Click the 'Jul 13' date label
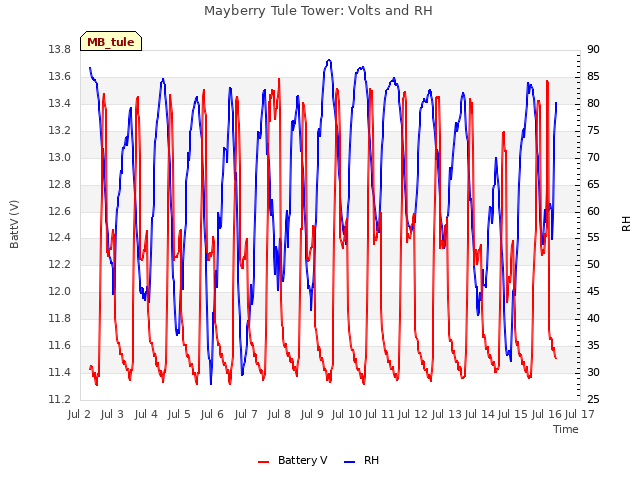640x480 pixels. (447, 414)
